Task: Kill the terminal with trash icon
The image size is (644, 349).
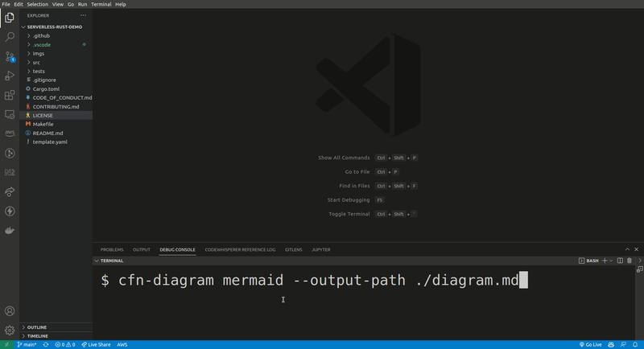Action: pos(630,261)
